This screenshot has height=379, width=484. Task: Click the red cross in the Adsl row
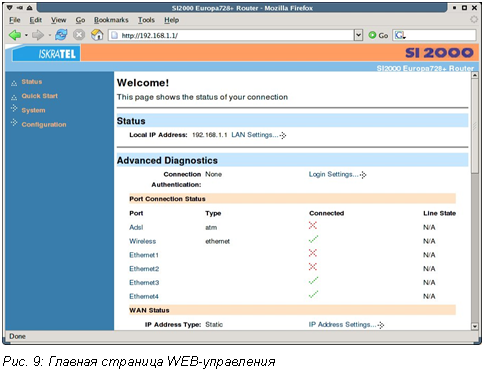313,225
